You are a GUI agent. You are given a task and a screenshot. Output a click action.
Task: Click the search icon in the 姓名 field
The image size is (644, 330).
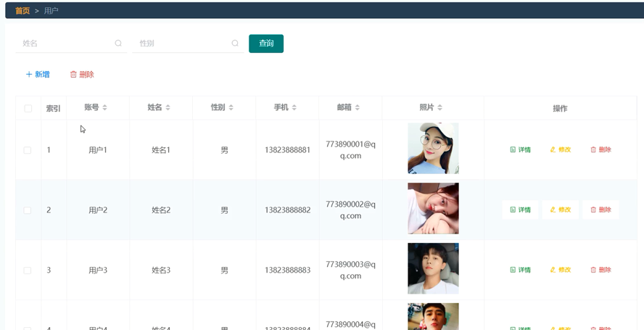click(x=118, y=43)
